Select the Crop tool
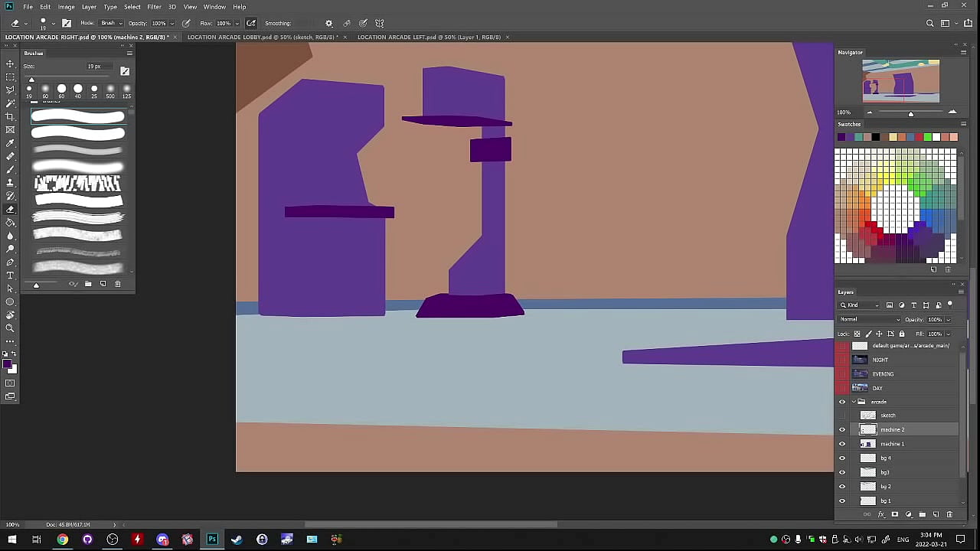The height and width of the screenshot is (551, 980). coord(10,116)
